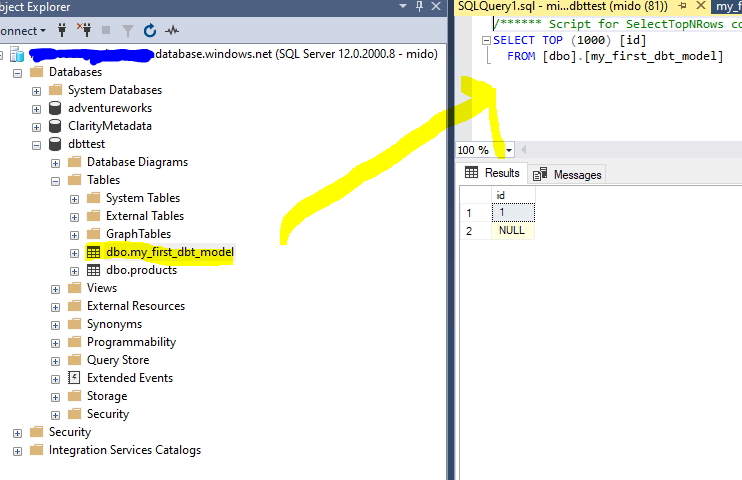Click the Stop square icon in toolbar
This screenshot has height=480, width=742.
coord(105,31)
